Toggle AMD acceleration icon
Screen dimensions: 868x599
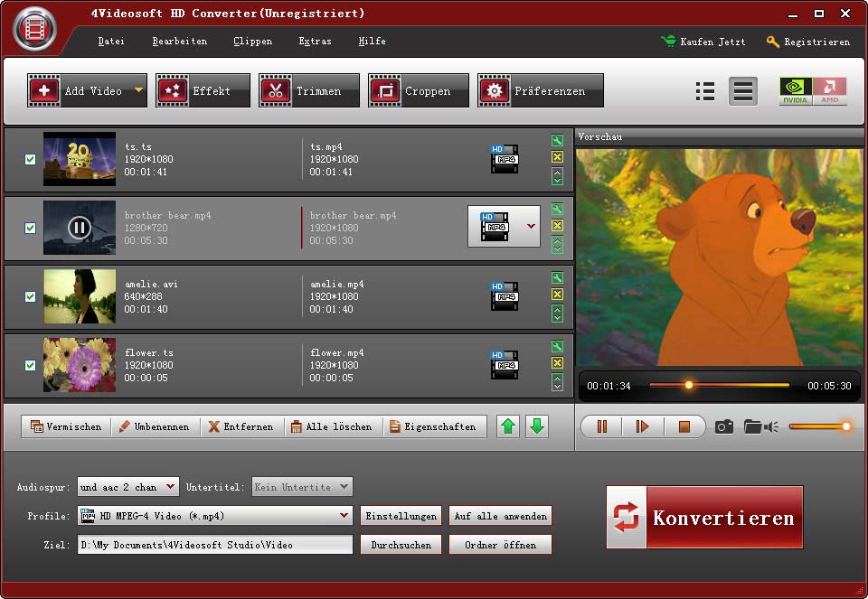coord(830,91)
